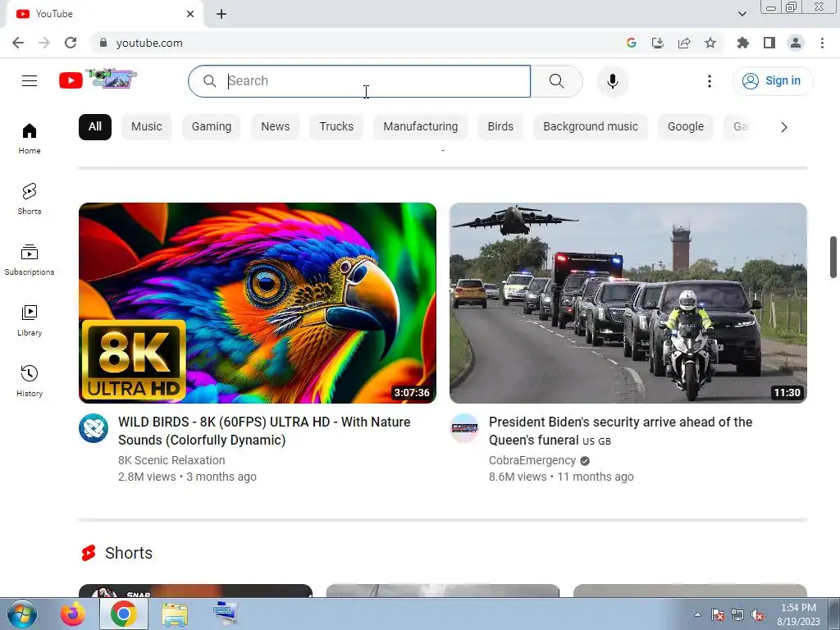Click the network tray icon
Viewport: 840px width, 630px height.
point(737,614)
